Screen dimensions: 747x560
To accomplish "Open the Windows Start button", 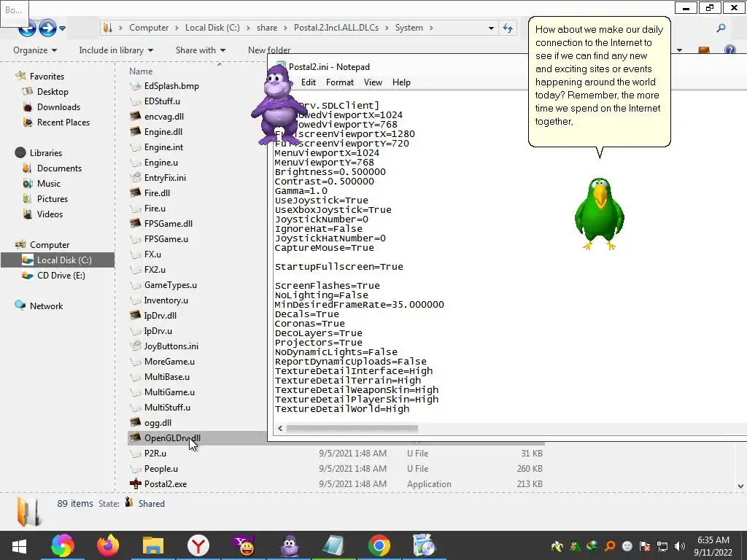I will click(20, 545).
